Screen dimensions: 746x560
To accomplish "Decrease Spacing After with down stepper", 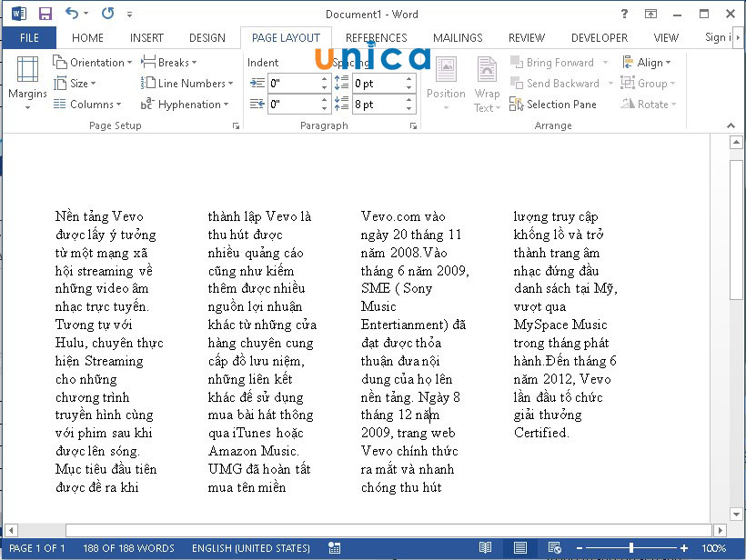I will (x=409, y=109).
